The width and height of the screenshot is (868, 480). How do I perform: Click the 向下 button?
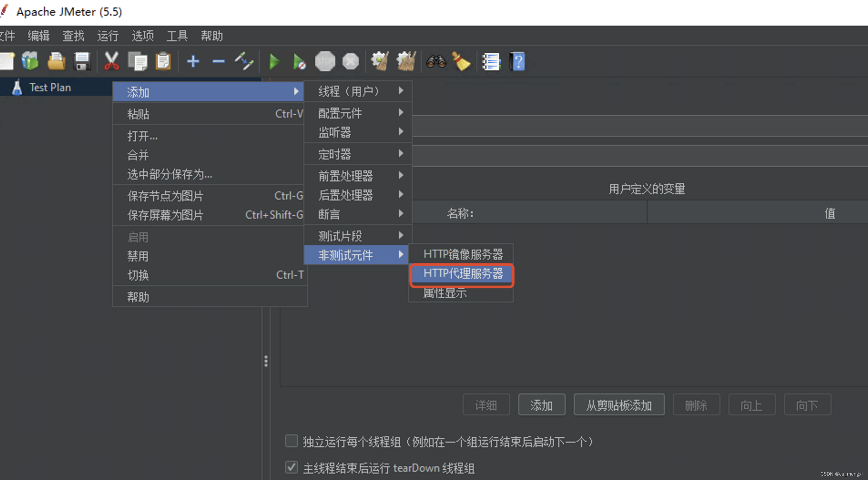pyautogui.click(x=807, y=405)
